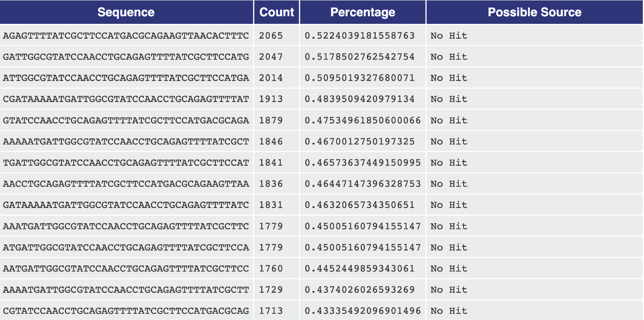
Task: Click the sequence starting with CGATAAAAATGATTGG
Action: pos(126,99)
